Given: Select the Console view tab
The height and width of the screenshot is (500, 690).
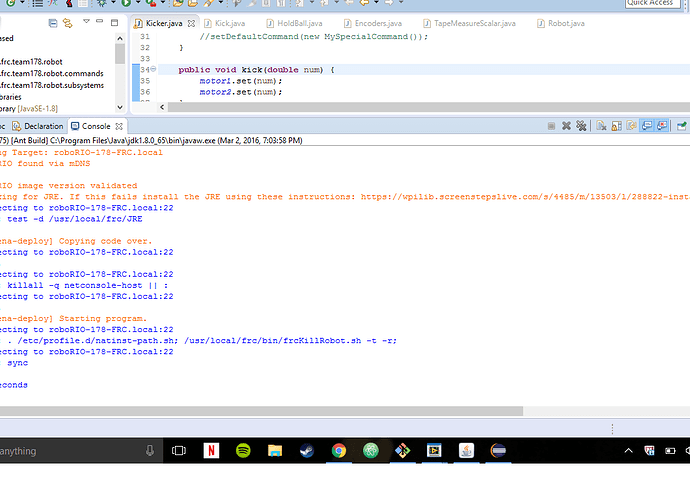Looking at the screenshot, I should (x=91, y=126).
